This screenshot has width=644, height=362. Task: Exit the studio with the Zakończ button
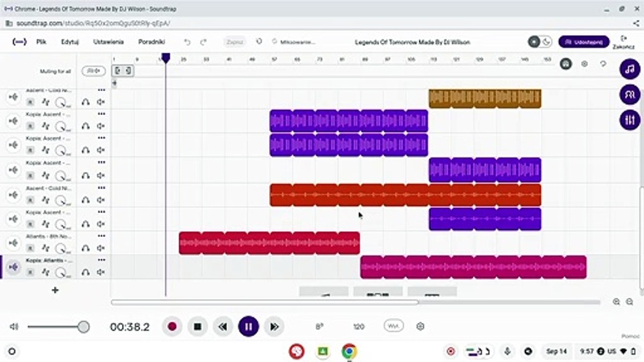click(x=623, y=42)
